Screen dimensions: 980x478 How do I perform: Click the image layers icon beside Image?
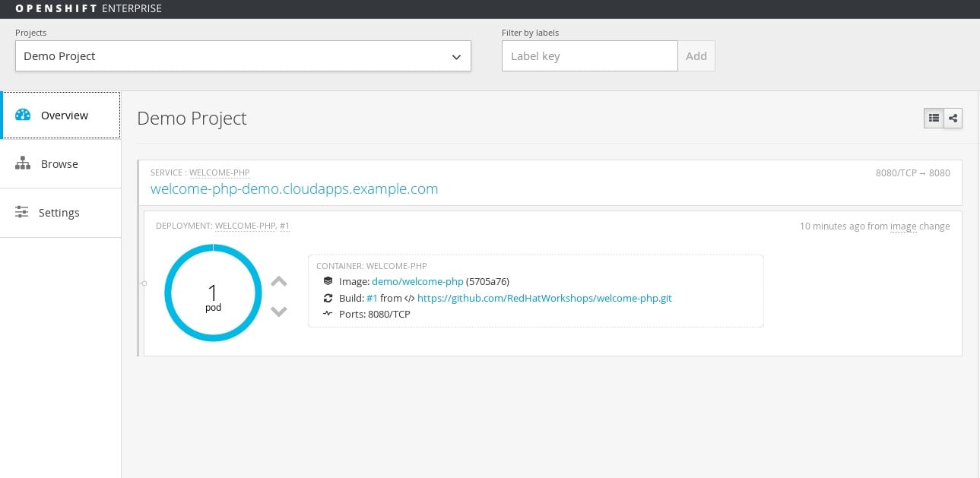[x=328, y=281]
